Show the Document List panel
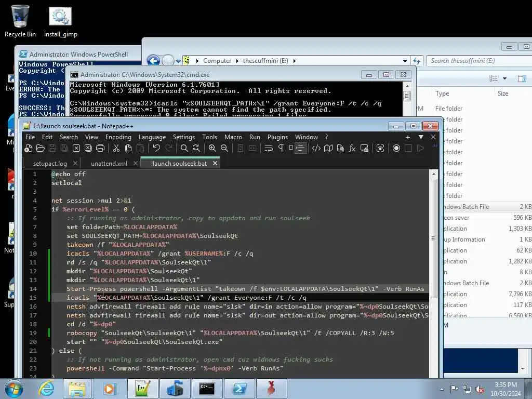The image size is (532, 399). click(x=340, y=148)
